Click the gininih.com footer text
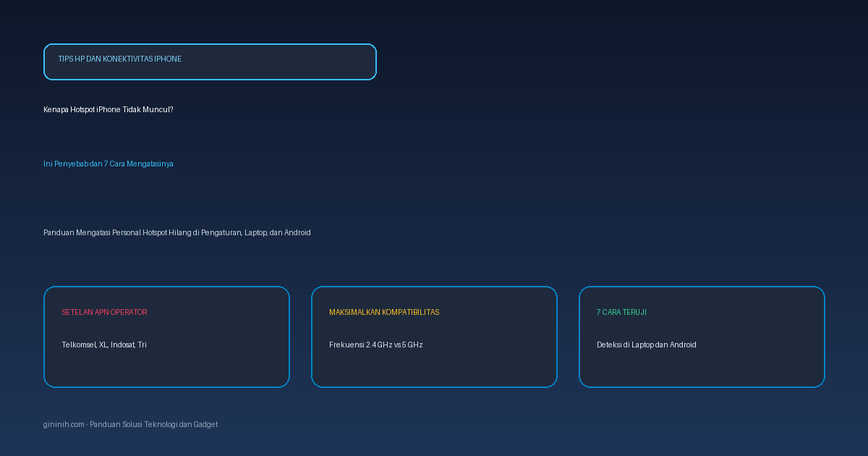This screenshot has height=456, width=868. pos(130,425)
